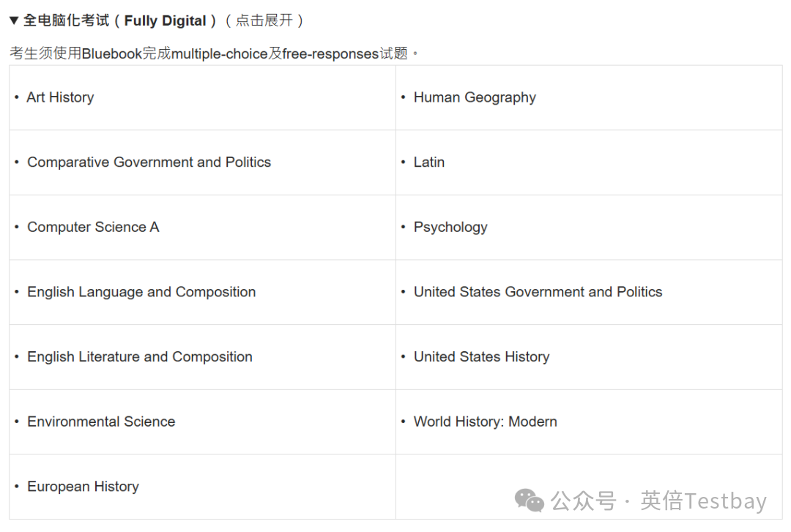791x532 pixels.
Task: Click the 英倍Testbay account name
Action: pos(703,501)
